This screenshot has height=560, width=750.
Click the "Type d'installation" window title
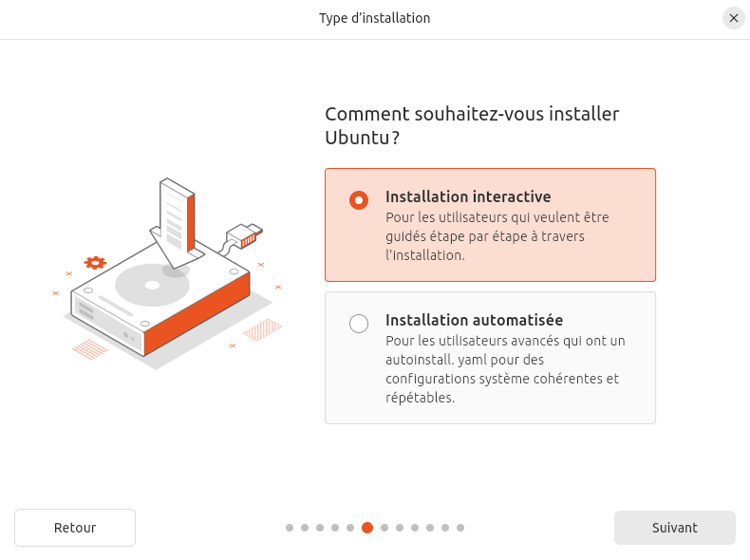(x=374, y=18)
